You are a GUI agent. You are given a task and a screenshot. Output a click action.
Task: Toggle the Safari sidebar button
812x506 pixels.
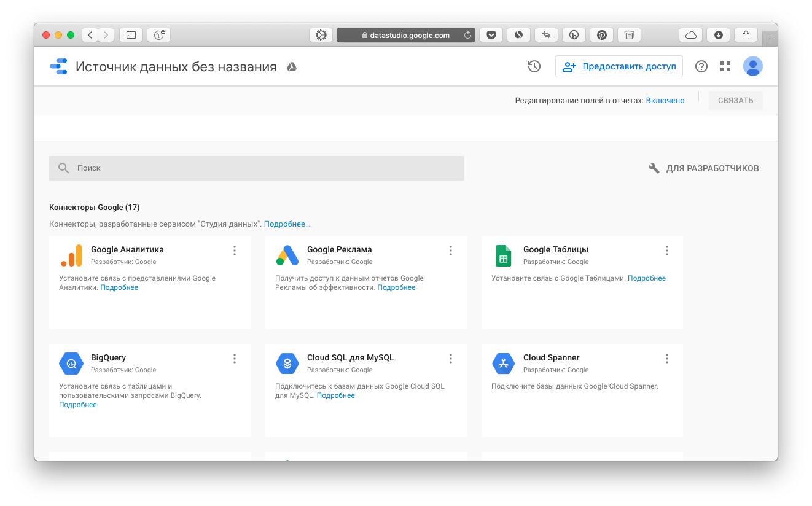pyautogui.click(x=131, y=35)
